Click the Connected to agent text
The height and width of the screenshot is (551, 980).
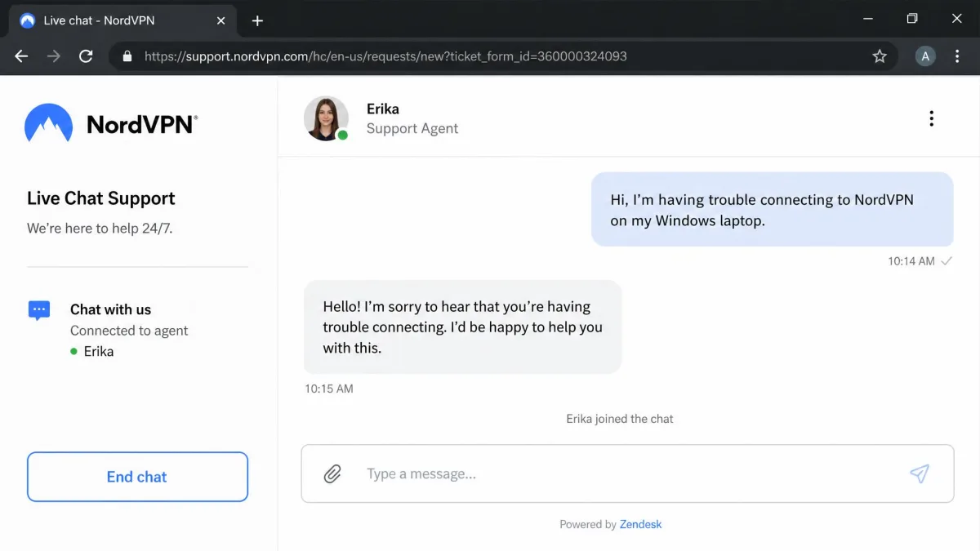pos(129,331)
